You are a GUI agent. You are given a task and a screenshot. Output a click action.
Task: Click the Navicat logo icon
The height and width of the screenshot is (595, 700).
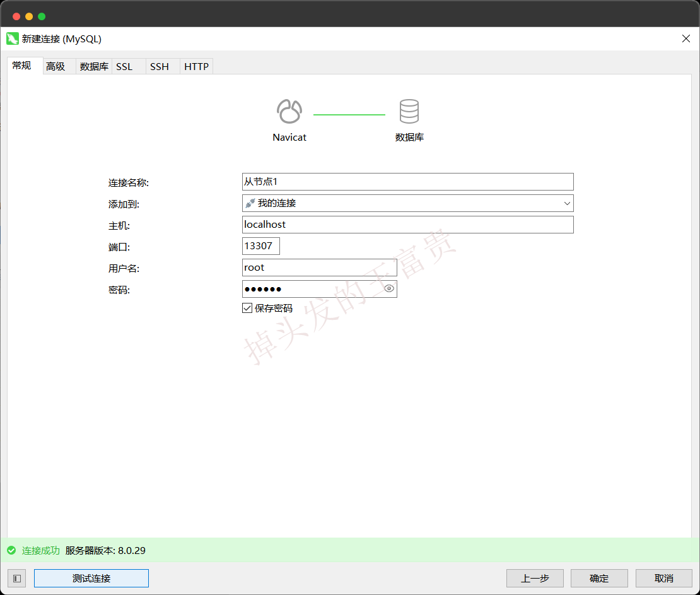tap(289, 111)
